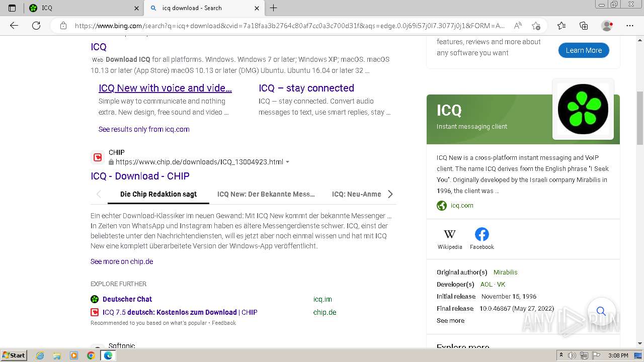This screenshot has height=362, width=644.
Task: Click the address bar URL
Action: pyautogui.click(x=289, y=26)
